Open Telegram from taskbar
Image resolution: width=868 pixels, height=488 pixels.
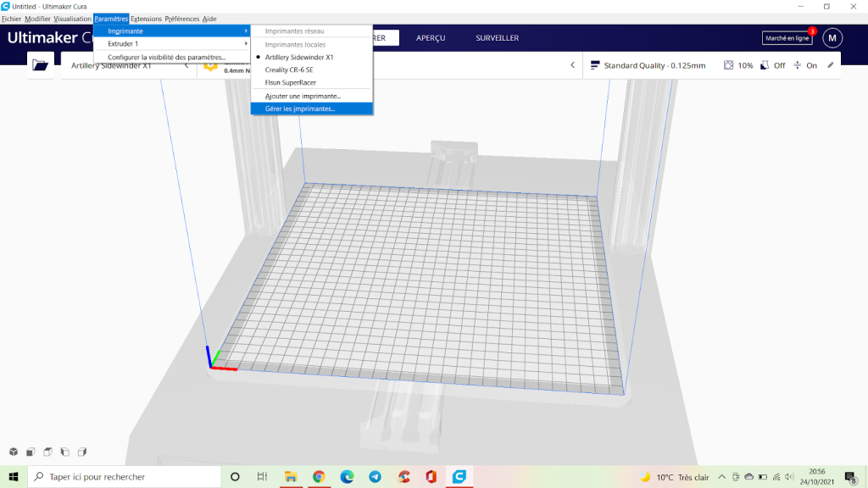pos(376,477)
